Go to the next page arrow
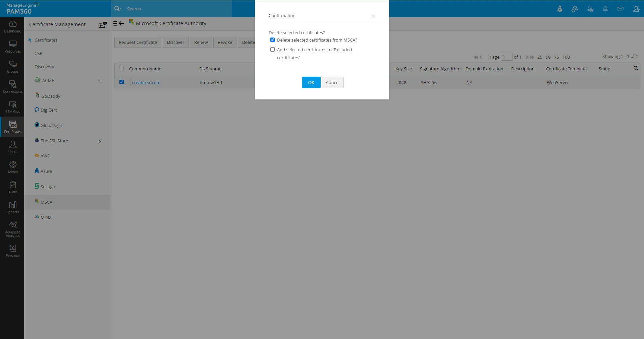This screenshot has height=339, width=644. pyautogui.click(x=527, y=57)
